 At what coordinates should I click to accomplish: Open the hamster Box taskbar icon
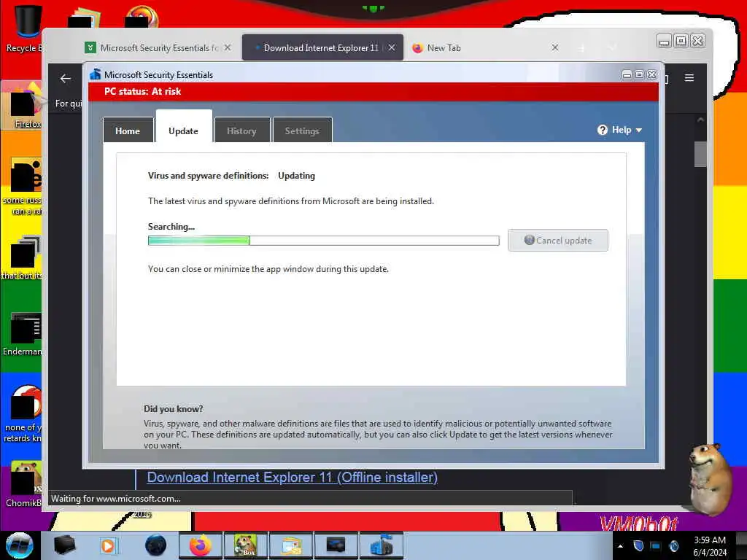[246, 545]
